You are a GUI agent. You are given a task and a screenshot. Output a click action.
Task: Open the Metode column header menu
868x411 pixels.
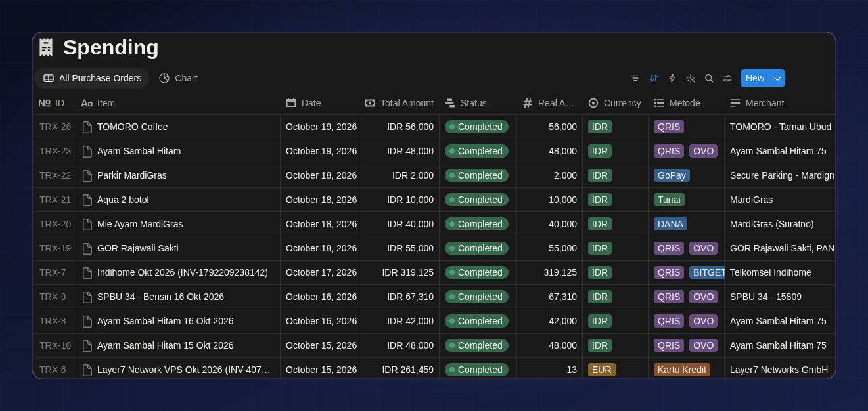click(x=686, y=103)
